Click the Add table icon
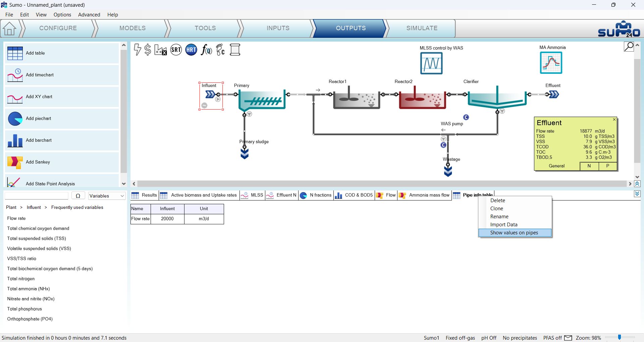 coord(15,53)
